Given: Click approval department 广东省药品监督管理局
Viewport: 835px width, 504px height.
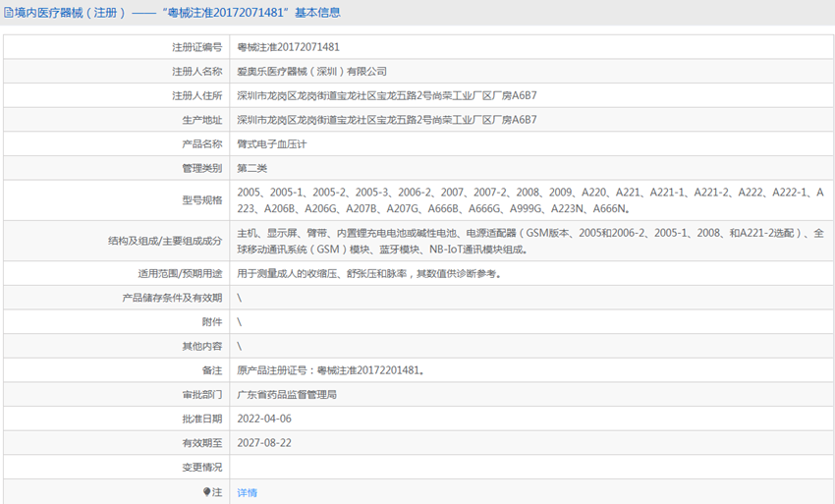Looking at the screenshot, I should point(287,394).
